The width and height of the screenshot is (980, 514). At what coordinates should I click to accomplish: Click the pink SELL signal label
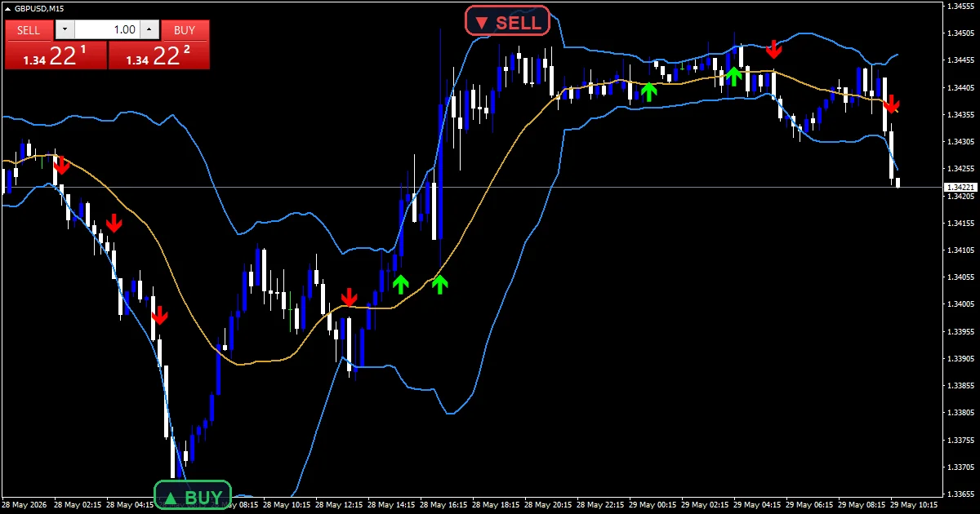[x=507, y=21]
